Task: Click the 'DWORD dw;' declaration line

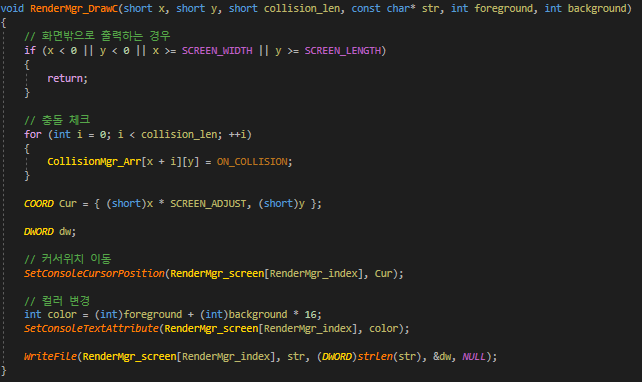Action: 50,231
